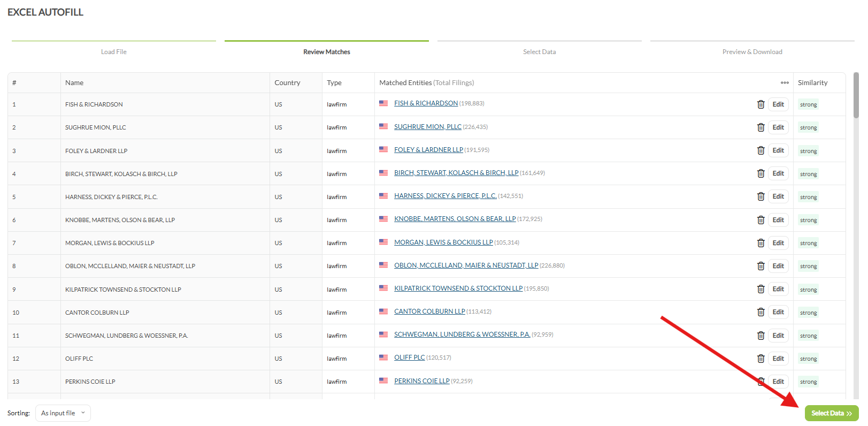Click trash icon for CANTOR COLBURN LLP
The height and width of the screenshot is (426, 868).
point(761,312)
